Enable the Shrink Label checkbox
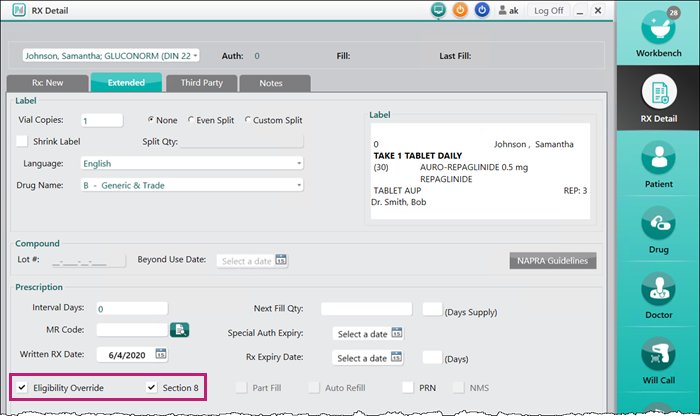 23,141
